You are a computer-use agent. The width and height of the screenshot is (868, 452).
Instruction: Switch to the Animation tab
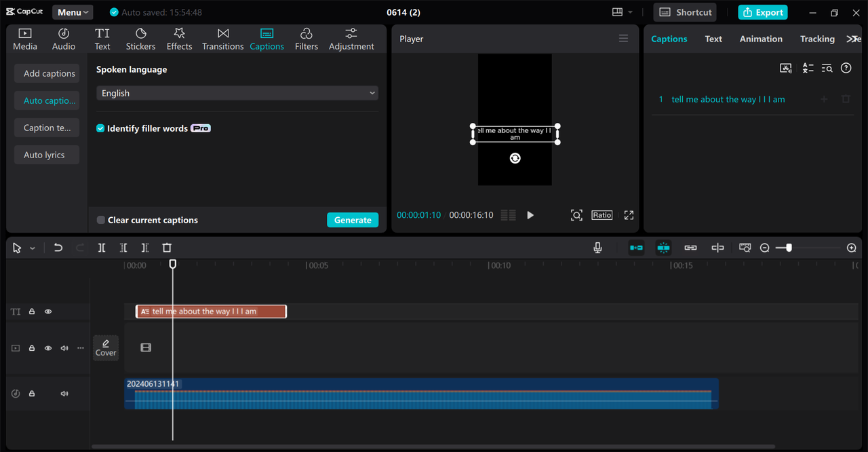761,39
